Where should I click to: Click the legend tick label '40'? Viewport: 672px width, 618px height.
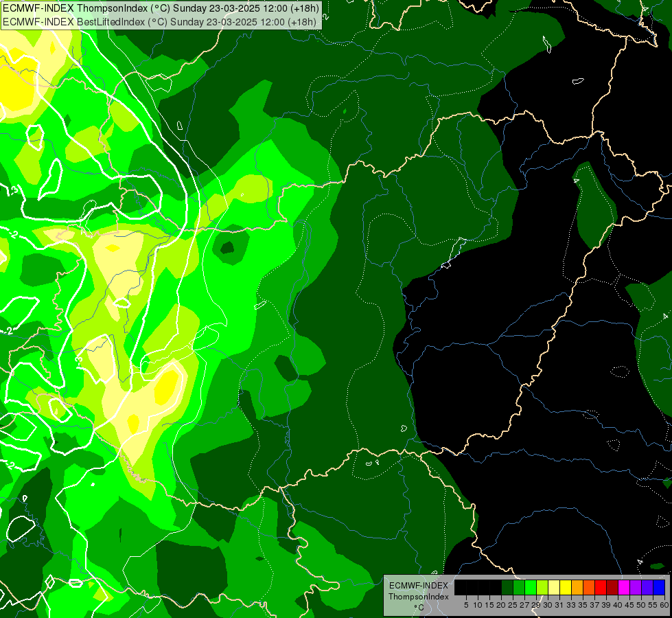[x=618, y=605]
